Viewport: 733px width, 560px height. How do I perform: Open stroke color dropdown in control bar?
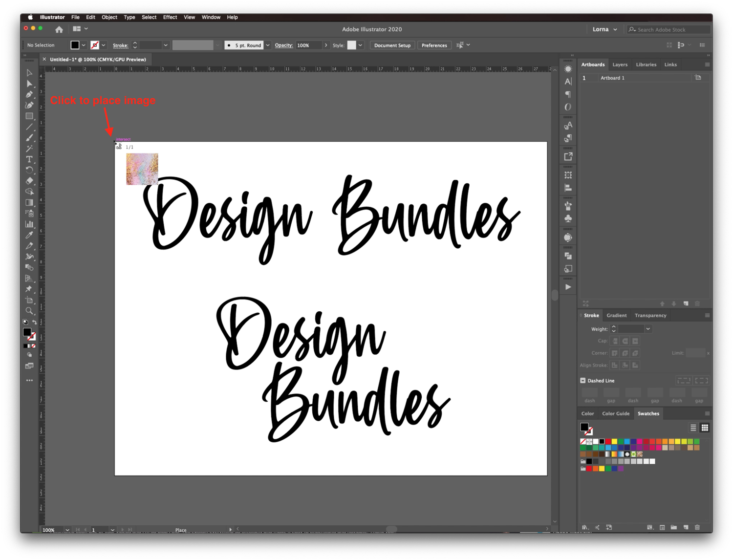[103, 45]
